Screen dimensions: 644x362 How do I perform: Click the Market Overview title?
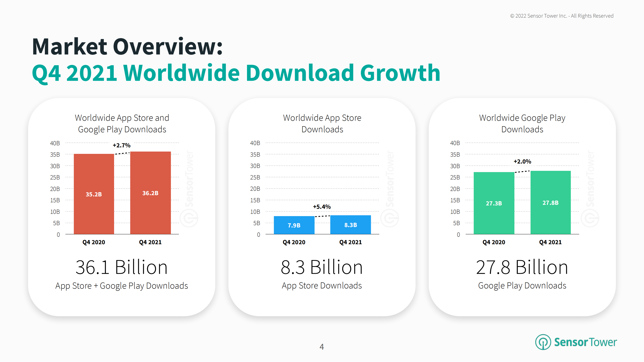point(127,47)
